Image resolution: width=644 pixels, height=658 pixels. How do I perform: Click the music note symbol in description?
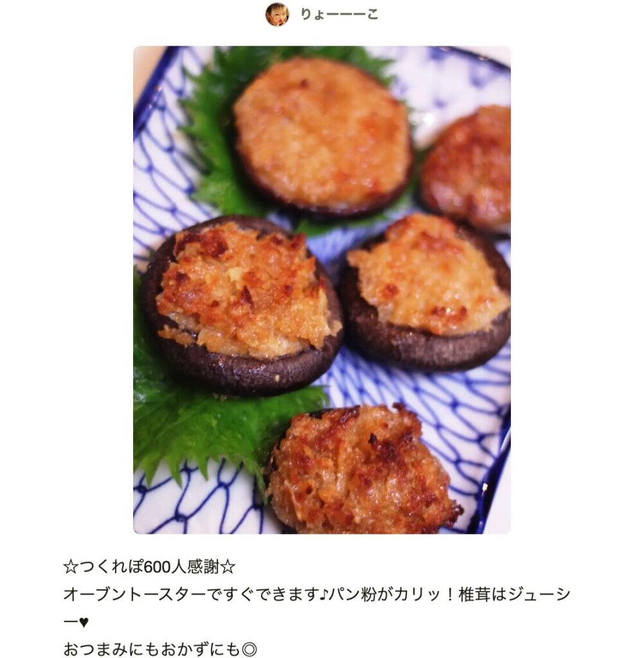325,594
